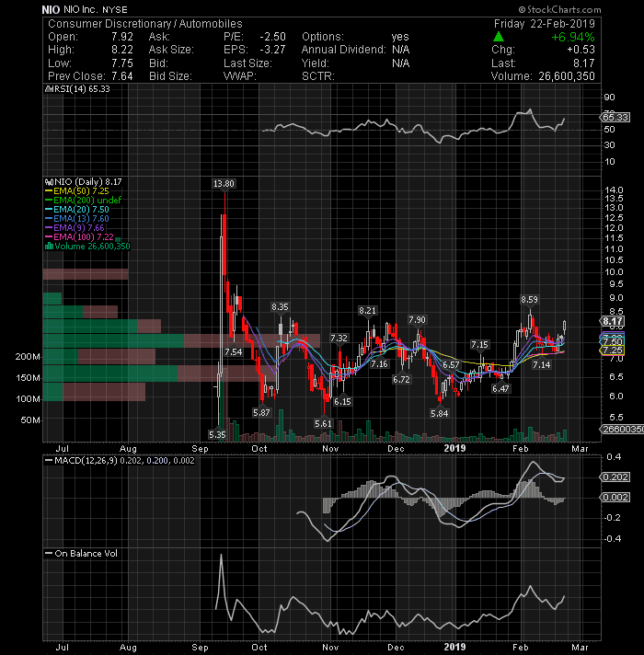
Task: Click the 5.87 price label
Action: (261, 413)
